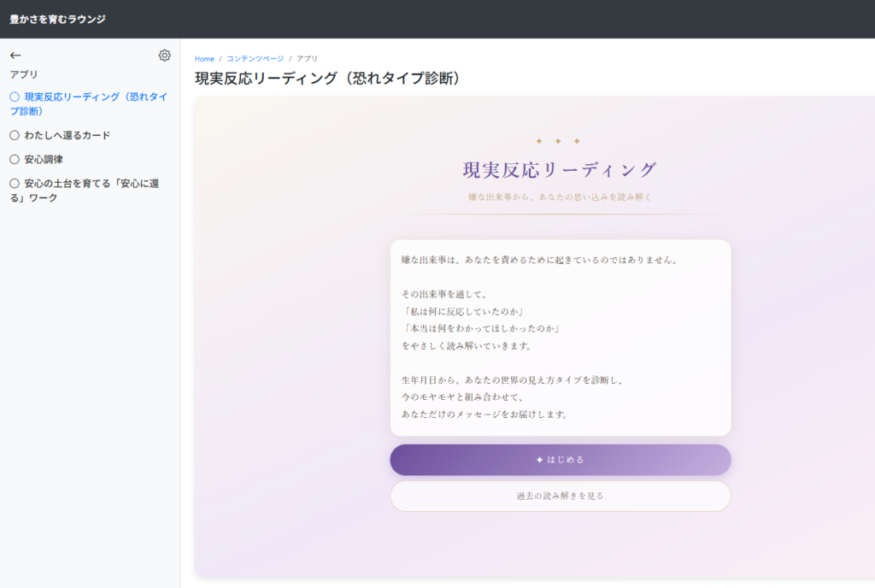Viewport: 875px width, 588px height.
Task: Go to Home breadcrumb link
Action: pyautogui.click(x=204, y=59)
